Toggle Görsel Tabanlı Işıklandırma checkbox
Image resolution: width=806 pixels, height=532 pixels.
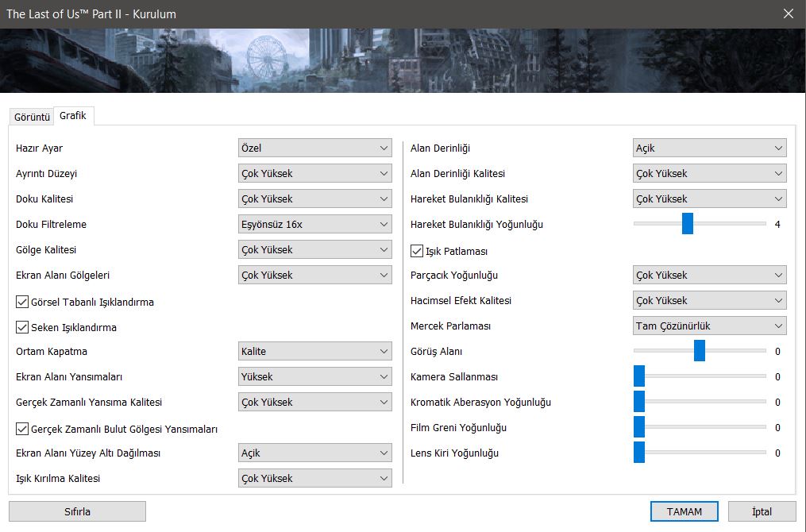22,302
